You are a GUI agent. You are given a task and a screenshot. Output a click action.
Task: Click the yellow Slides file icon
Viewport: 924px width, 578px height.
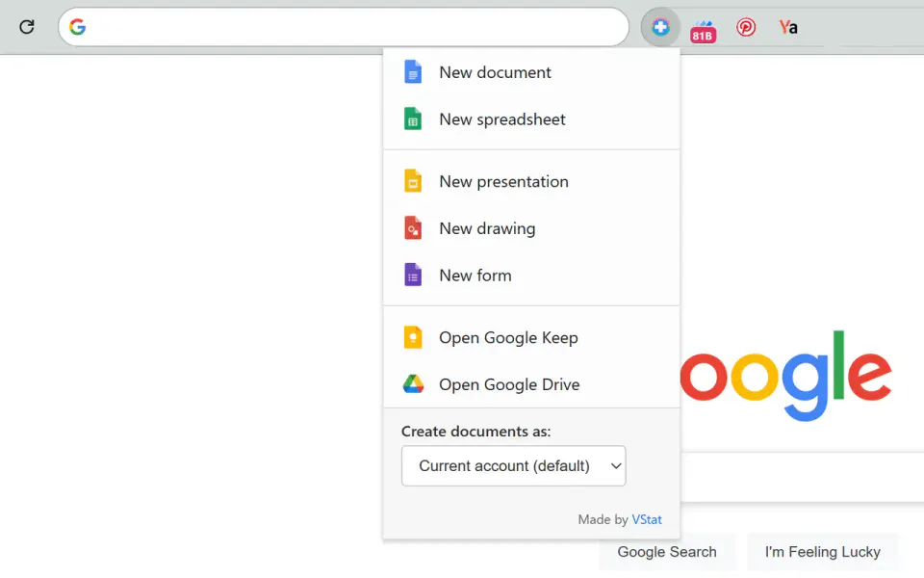(x=413, y=181)
